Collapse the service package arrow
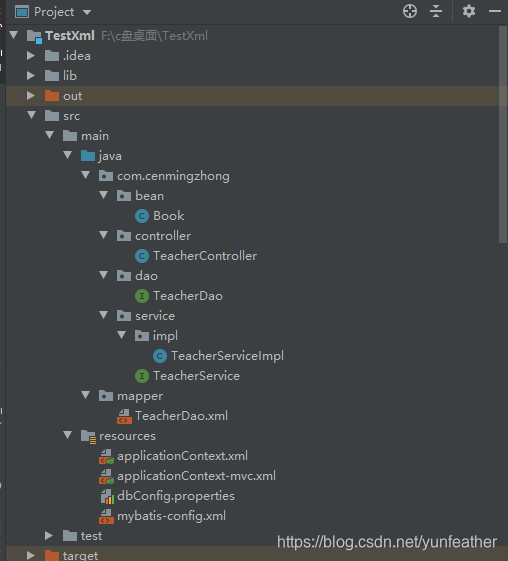Image resolution: width=508 pixels, height=561 pixels. 104,315
